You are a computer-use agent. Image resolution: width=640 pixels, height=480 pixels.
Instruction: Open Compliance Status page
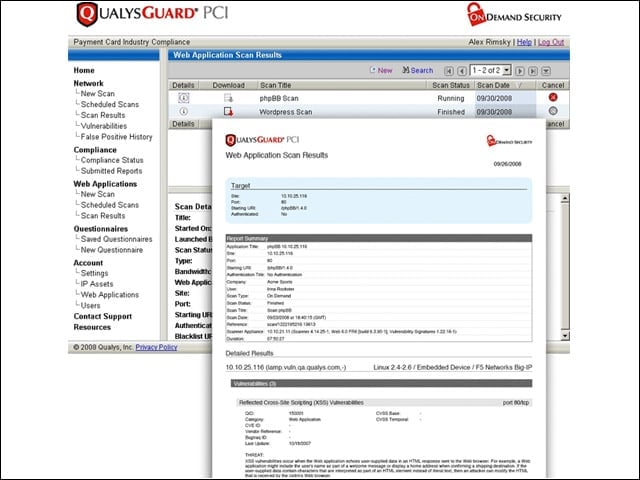click(x=112, y=160)
